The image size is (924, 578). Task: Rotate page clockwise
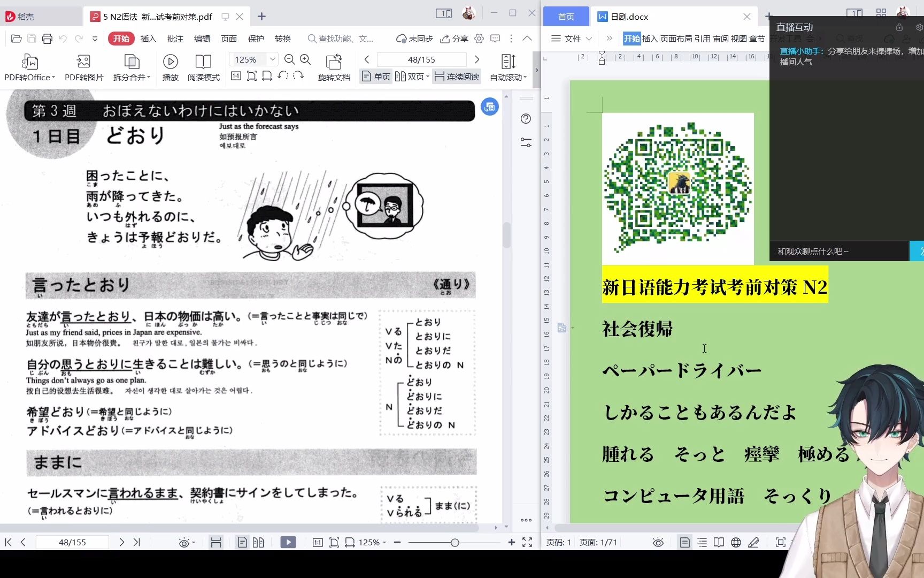[x=298, y=76]
